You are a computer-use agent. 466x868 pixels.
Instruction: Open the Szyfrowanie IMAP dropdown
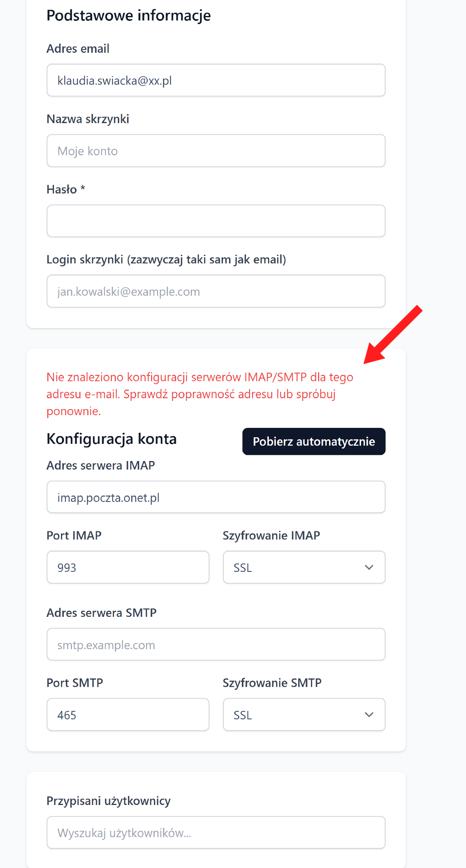click(304, 567)
